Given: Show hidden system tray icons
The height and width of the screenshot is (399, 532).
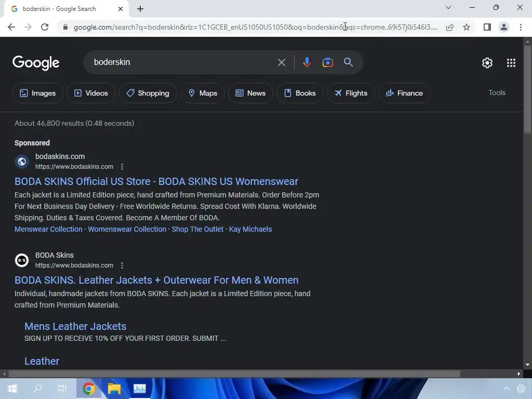Looking at the screenshot, I should 506,389.
